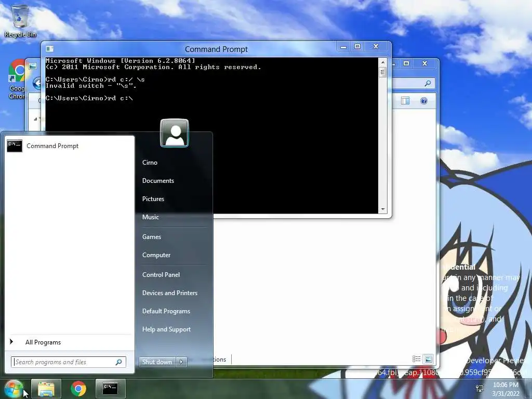Click the user account picture in Start menu

coord(175,133)
